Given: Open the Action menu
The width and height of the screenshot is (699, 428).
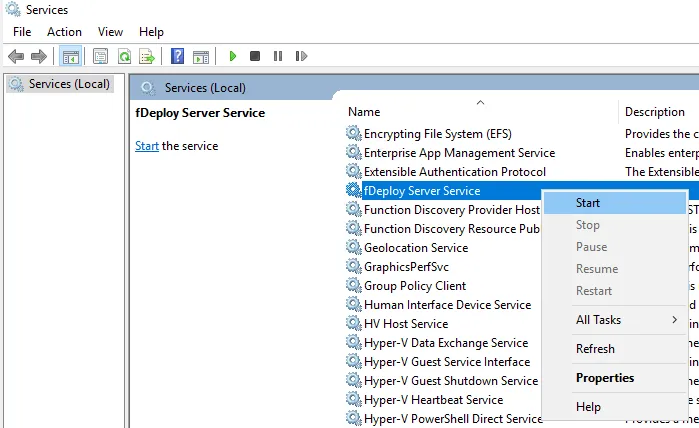Looking at the screenshot, I should pos(64,32).
